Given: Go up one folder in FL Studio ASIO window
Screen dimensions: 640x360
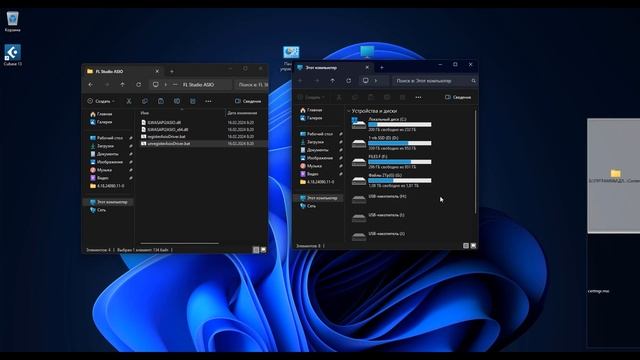Looking at the screenshot, I should [x=122, y=84].
